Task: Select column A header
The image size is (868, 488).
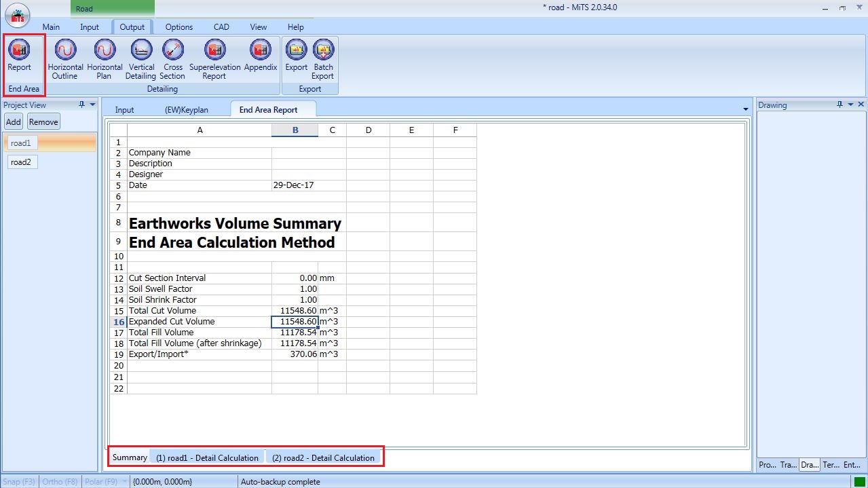Action: tap(200, 130)
